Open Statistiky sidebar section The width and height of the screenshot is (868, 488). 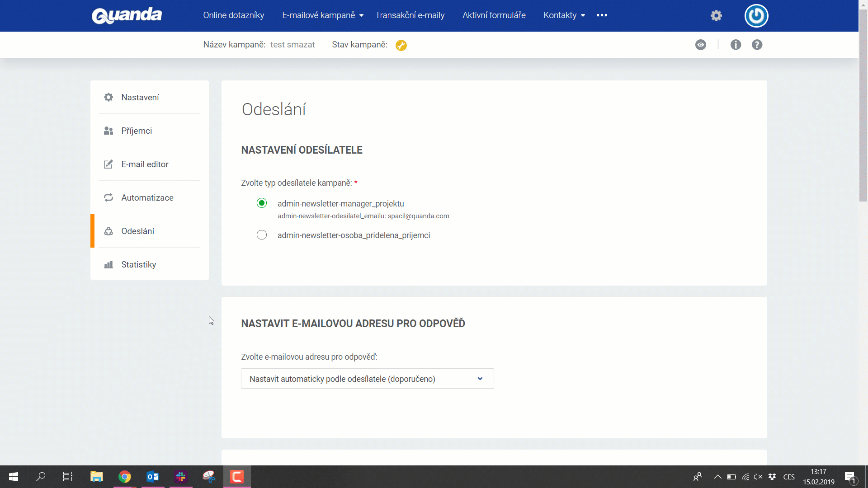point(138,264)
